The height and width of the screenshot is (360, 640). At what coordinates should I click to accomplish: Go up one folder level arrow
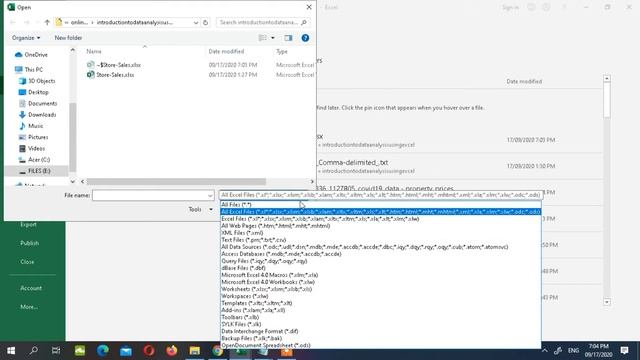coord(47,22)
